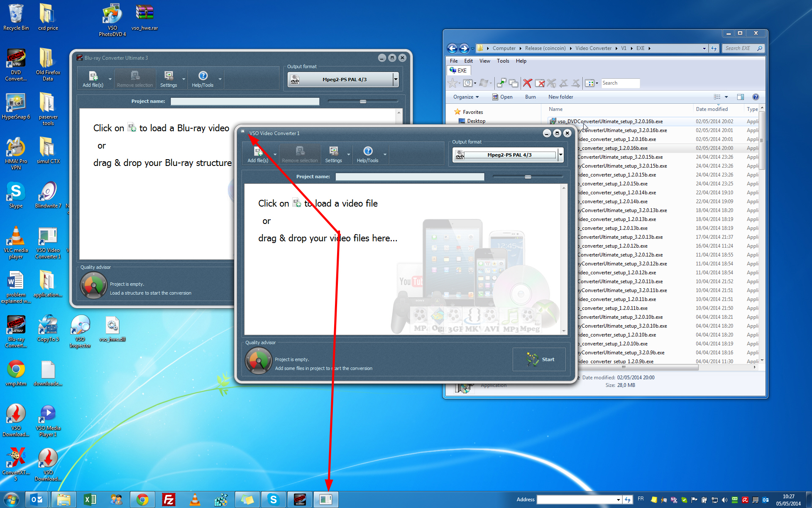Click New folder in Explorer

click(561, 97)
